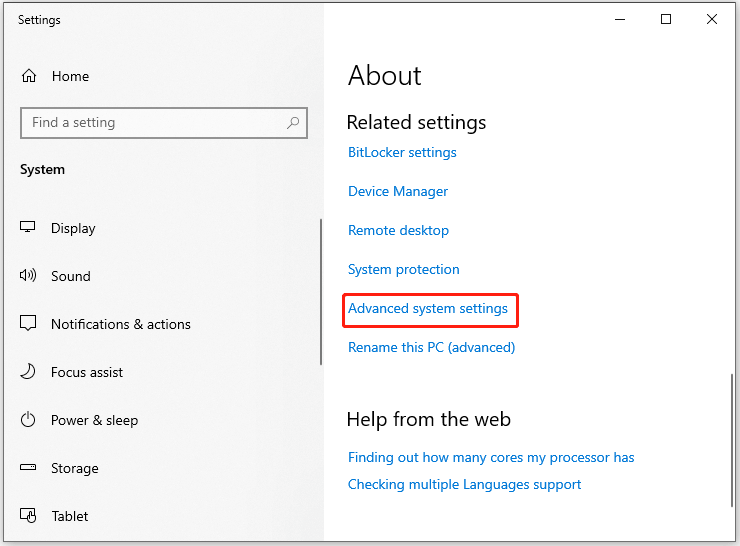This screenshot has height=546, width=740.
Task: Click the Related settings heading
Action: pyautogui.click(x=416, y=123)
